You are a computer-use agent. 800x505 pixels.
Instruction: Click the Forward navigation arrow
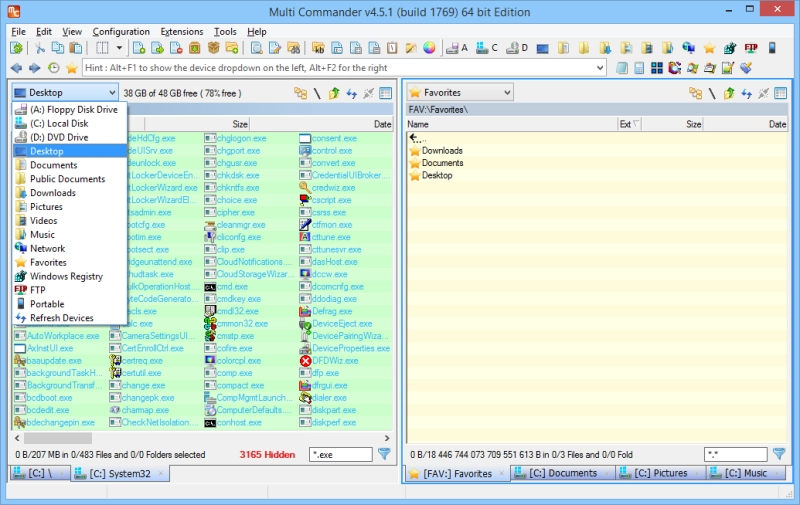35,68
